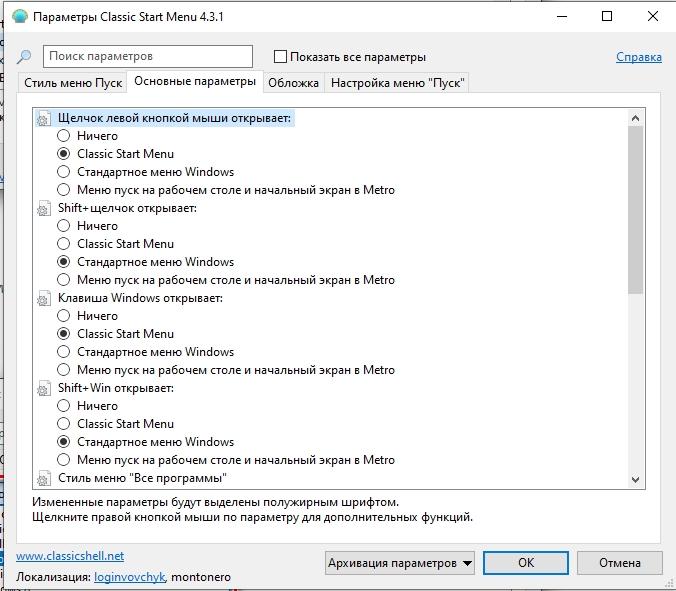676x591 pixels.
Task: Select 'Classic Start Menu' under Клавиша Windows
Action: tap(63, 334)
